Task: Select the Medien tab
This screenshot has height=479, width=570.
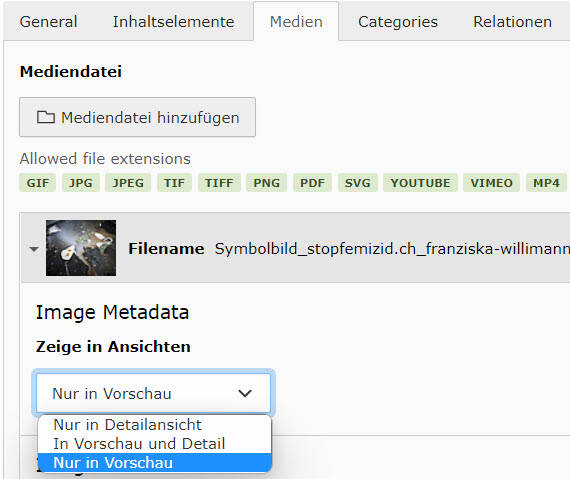Action: [296, 22]
